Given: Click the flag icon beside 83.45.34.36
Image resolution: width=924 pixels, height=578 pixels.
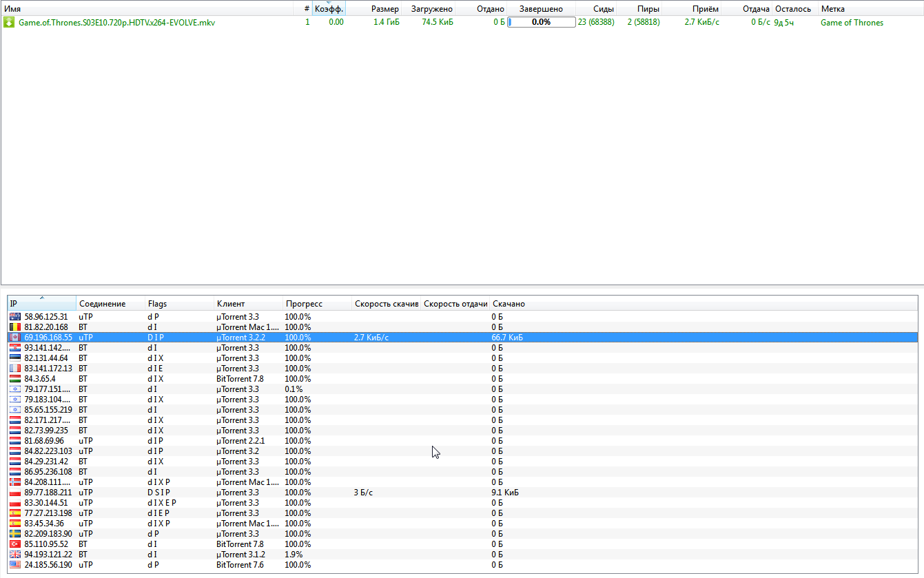Looking at the screenshot, I should pyautogui.click(x=15, y=524).
